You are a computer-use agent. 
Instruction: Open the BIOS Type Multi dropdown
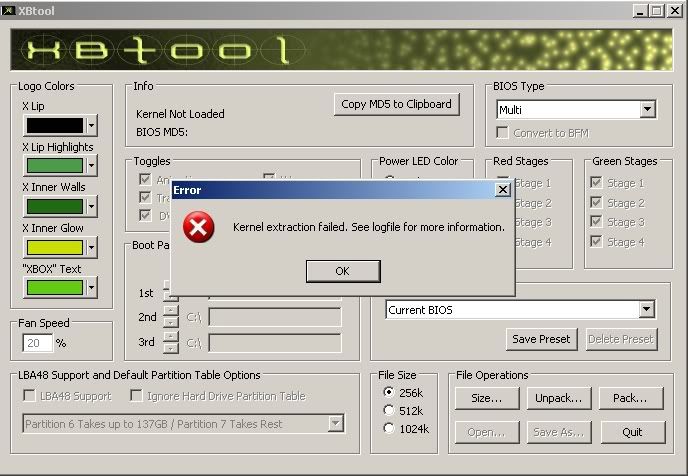click(647, 110)
